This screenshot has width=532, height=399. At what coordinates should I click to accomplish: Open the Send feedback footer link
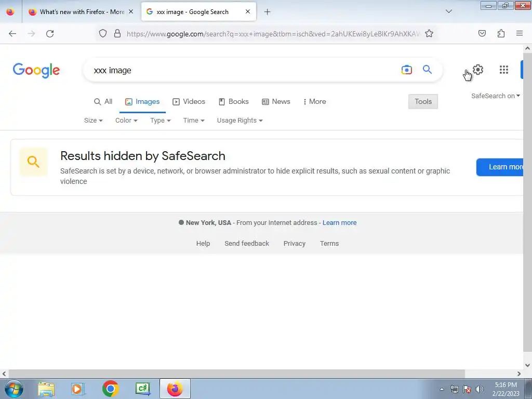[x=247, y=244]
